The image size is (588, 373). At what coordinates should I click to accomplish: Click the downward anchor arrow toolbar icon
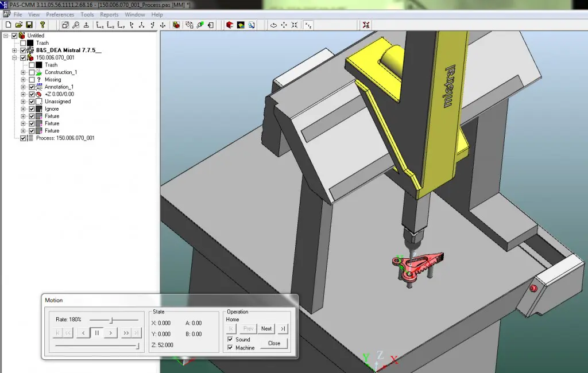click(163, 25)
